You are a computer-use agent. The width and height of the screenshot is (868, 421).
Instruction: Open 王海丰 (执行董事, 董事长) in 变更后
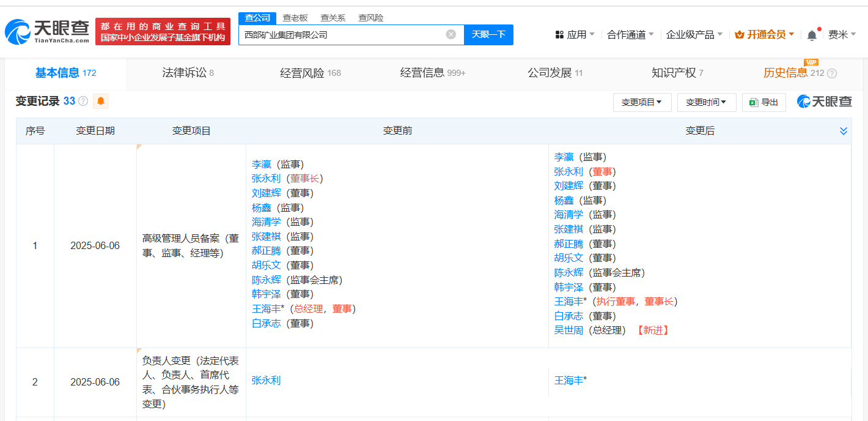[569, 301]
